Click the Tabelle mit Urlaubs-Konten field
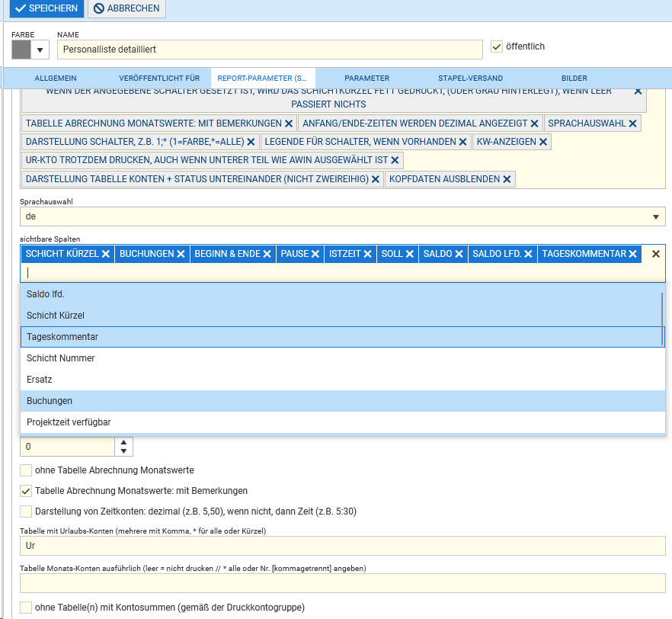 pos(342,546)
